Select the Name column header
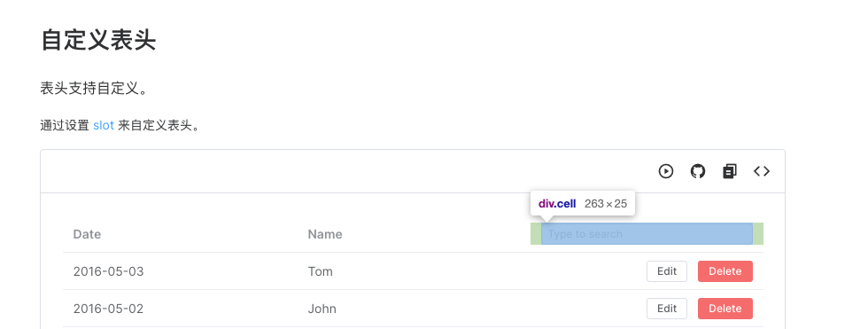Viewport: 868px width, 329px height. (325, 234)
